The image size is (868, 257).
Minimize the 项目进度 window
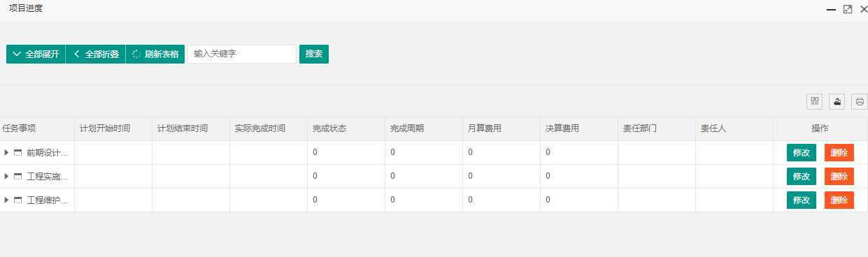(x=831, y=10)
